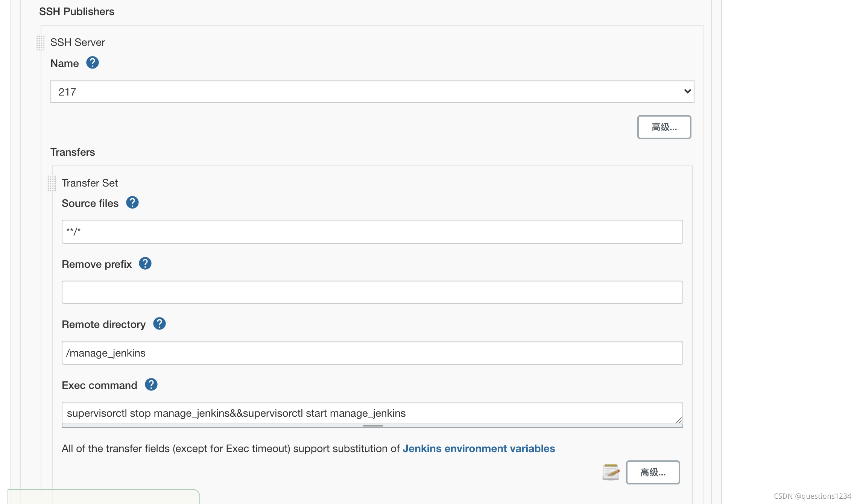Image resolution: width=857 pixels, height=504 pixels.
Task: Open help for the Name field
Action: point(92,63)
